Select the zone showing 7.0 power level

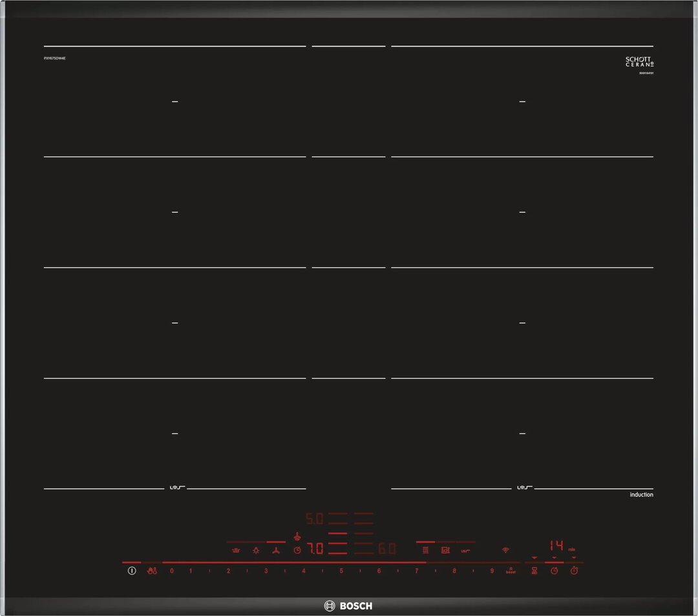click(315, 548)
